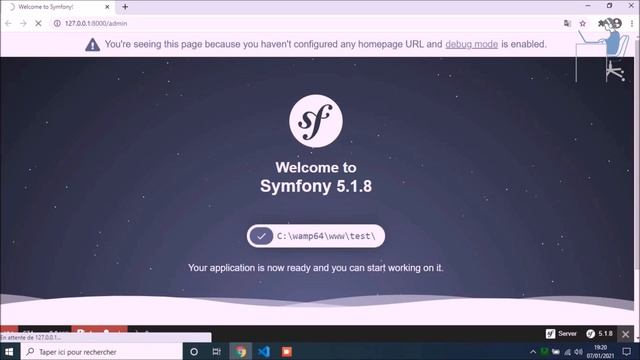
Task: Open the clock showing 19:20
Action: click(600, 351)
